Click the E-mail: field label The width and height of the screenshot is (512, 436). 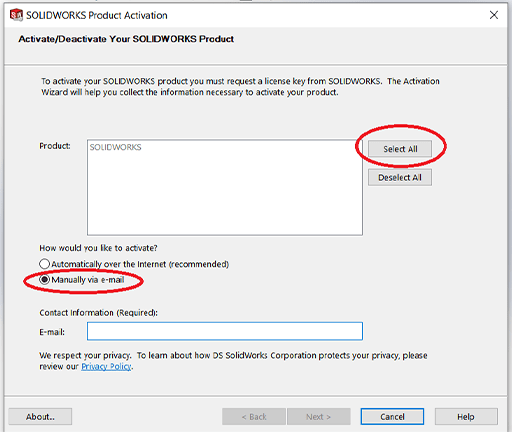coord(52,332)
